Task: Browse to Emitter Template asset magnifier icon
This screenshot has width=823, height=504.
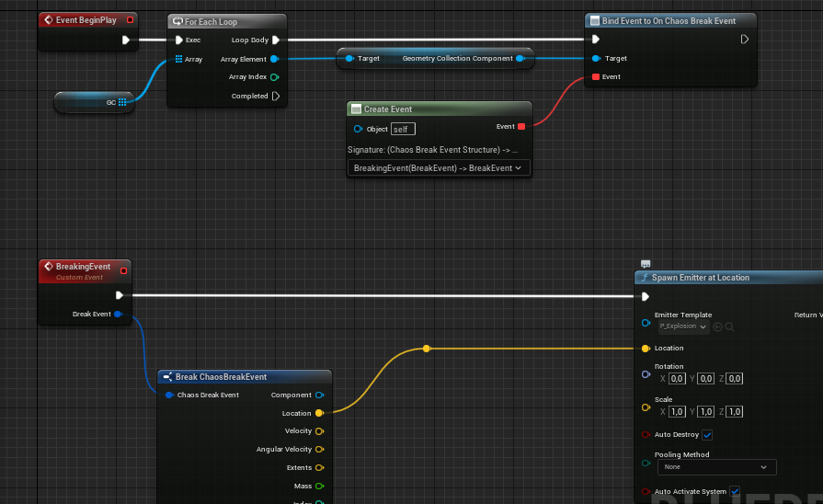Action: point(729,326)
